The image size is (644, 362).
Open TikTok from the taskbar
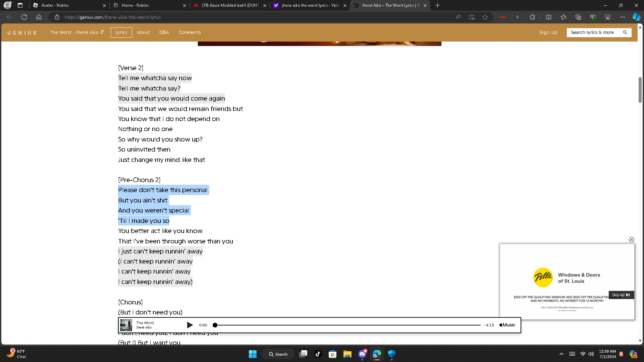pos(318,354)
